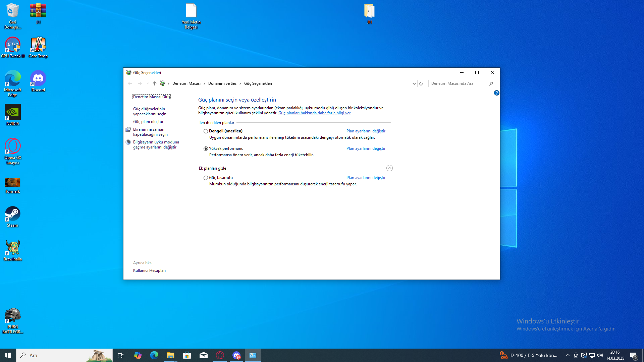Click the help question mark icon
Image resolution: width=644 pixels, height=362 pixels.
tap(497, 93)
